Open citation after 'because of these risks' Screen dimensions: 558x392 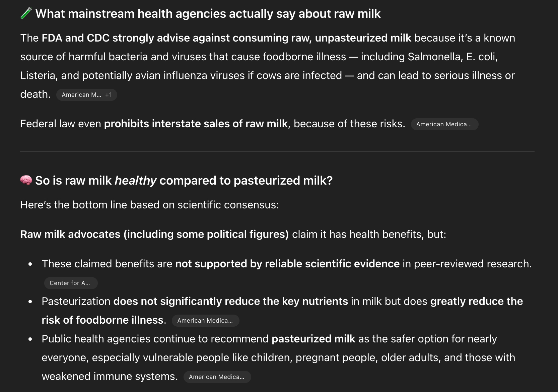[x=444, y=124]
